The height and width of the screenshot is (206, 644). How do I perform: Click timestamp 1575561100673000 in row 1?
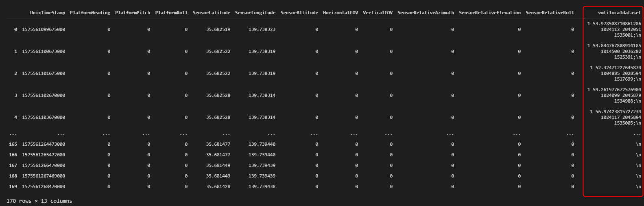click(x=44, y=51)
